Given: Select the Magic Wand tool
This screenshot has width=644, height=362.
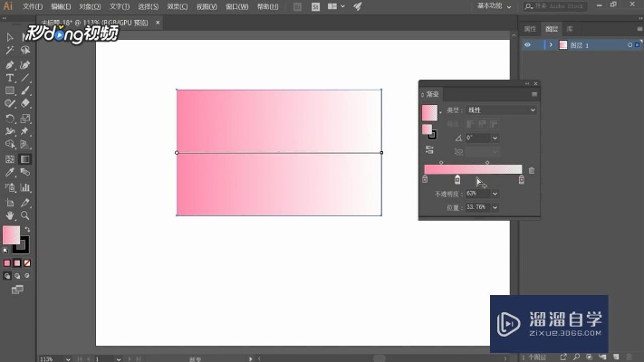Looking at the screenshot, I should 10,50.
